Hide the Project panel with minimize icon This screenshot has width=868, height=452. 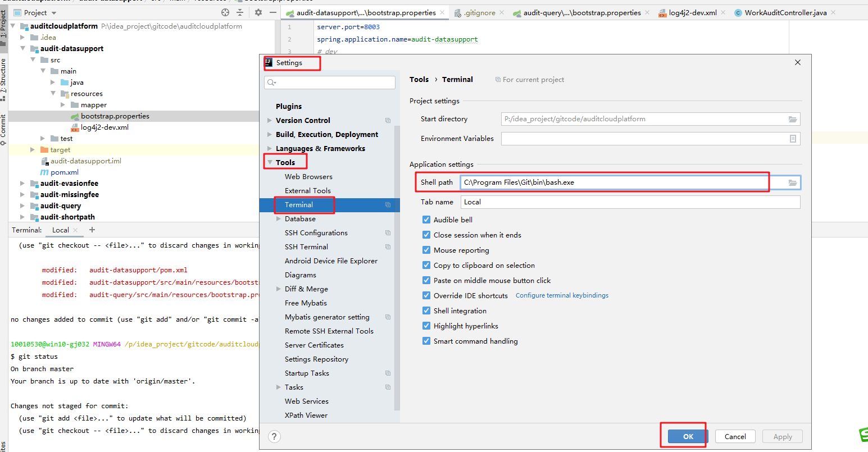[x=273, y=12]
